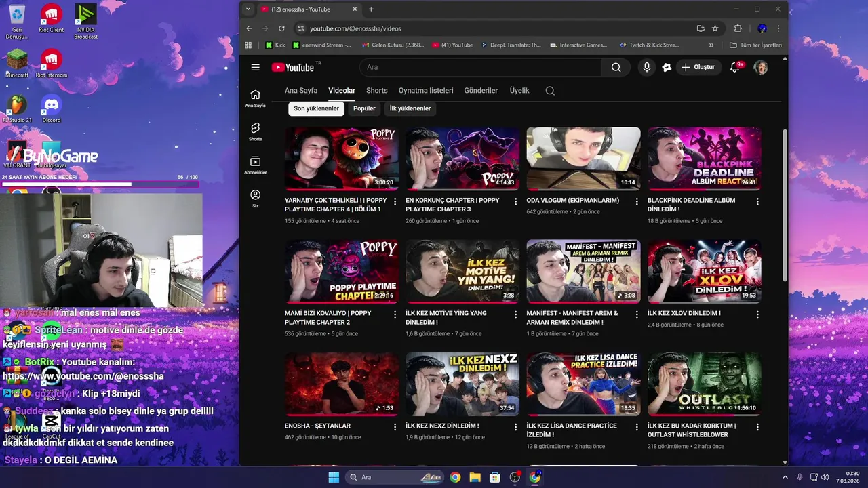The image size is (868, 488).
Task: Open Riot Client desktop icon
Action: (51, 19)
